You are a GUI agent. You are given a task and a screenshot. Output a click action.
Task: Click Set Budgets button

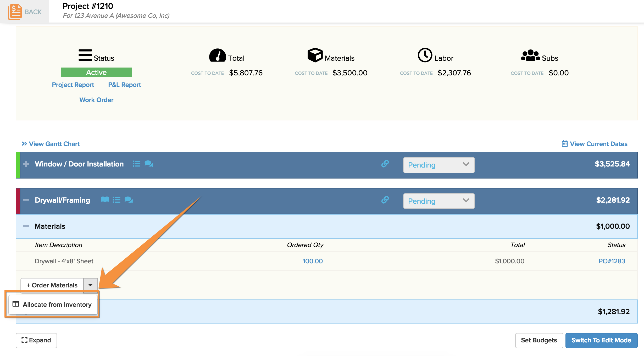click(539, 340)
